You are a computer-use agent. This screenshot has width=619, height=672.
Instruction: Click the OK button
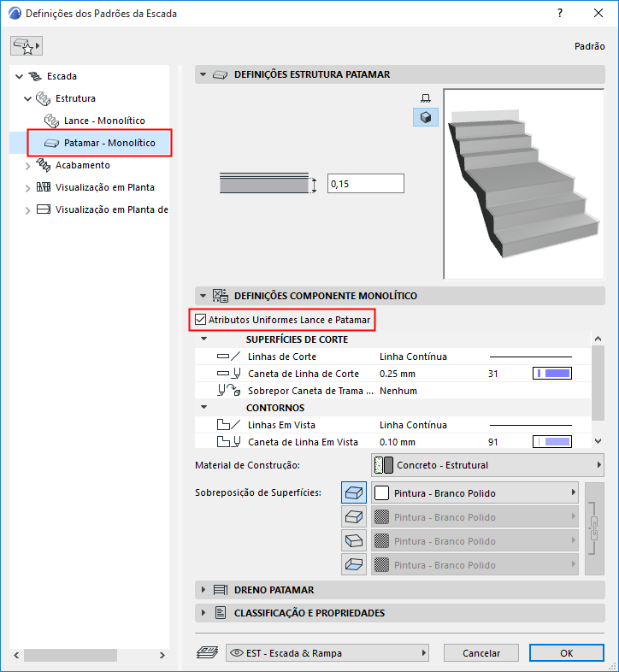[566, 652]
